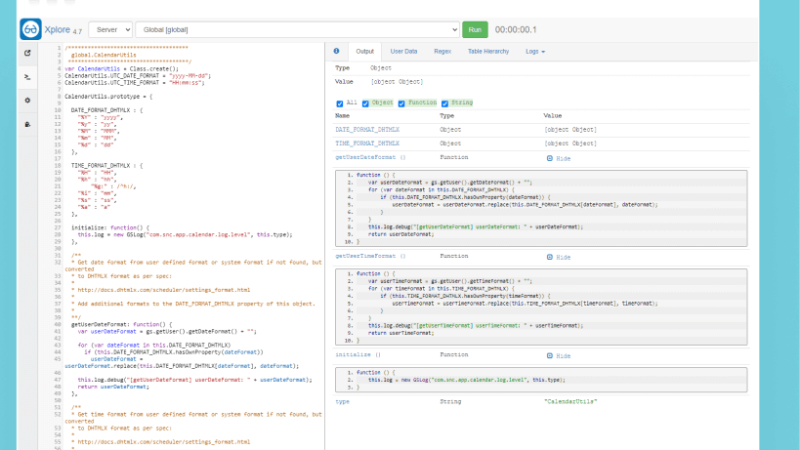The height and width of the screenshot is (450, 800).
Task: Open the info icon tab
Action: pyautogui.click(x=336, y=50)
